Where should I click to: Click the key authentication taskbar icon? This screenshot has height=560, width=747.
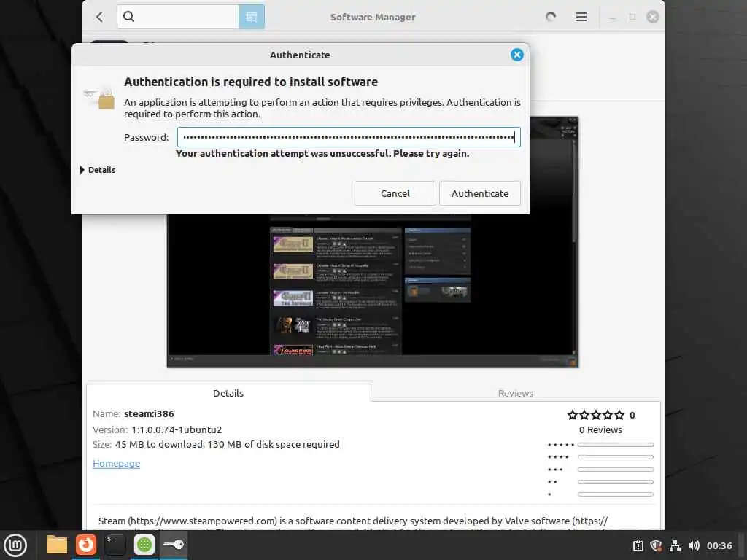(174, 544)
